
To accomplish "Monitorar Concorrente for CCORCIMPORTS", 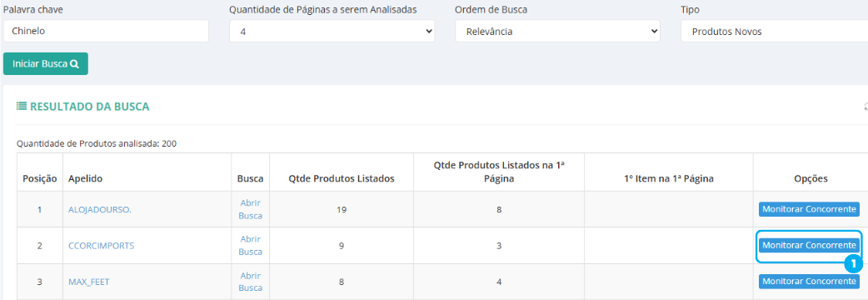I will click(809, 245).
